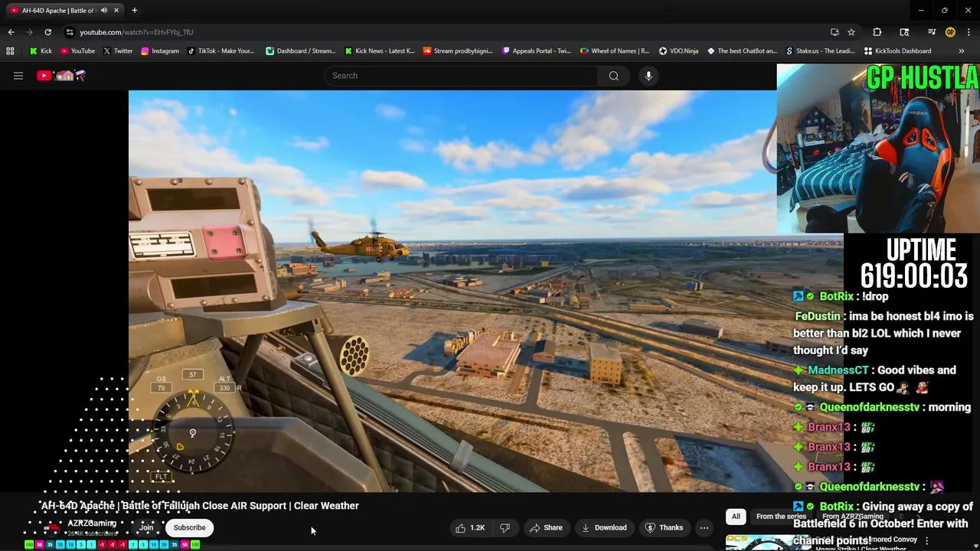Open a new browser tab
980x551 pixels.
coord(135,11)
